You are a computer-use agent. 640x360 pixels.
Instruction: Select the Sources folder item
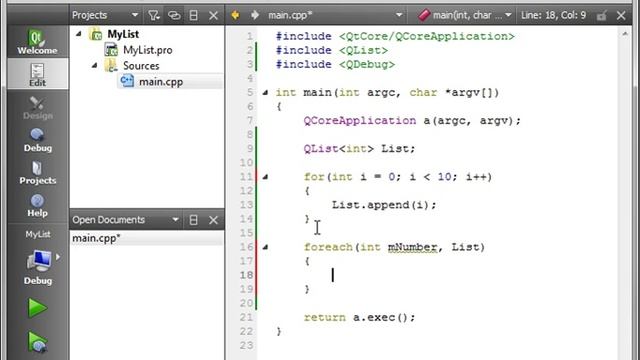point(141,66)
